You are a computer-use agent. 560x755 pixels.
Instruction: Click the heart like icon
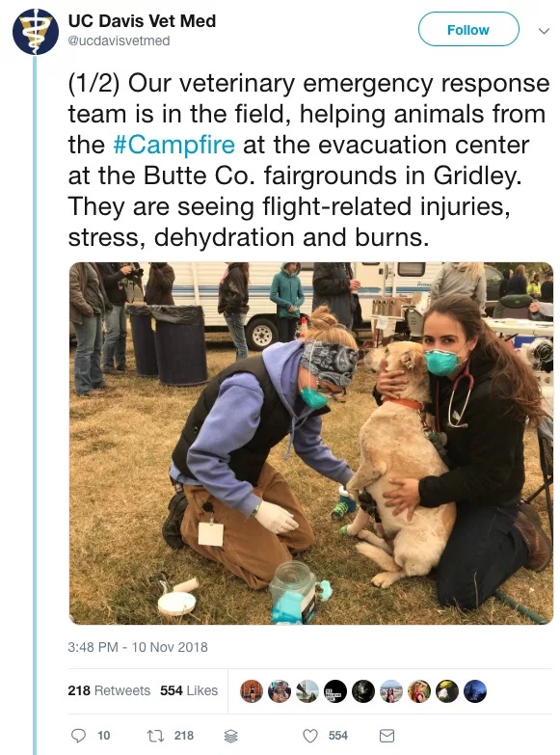[x=310, y=736]
